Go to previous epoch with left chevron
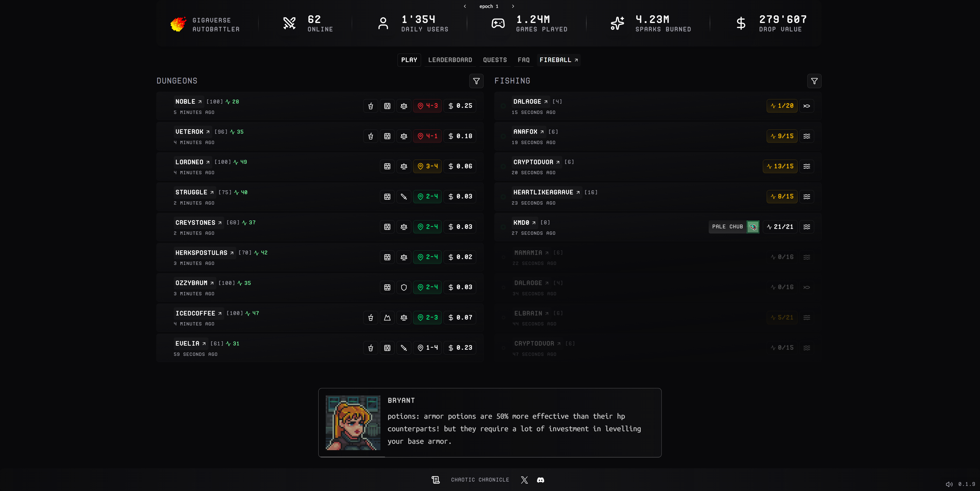 (x=465, y=6)
